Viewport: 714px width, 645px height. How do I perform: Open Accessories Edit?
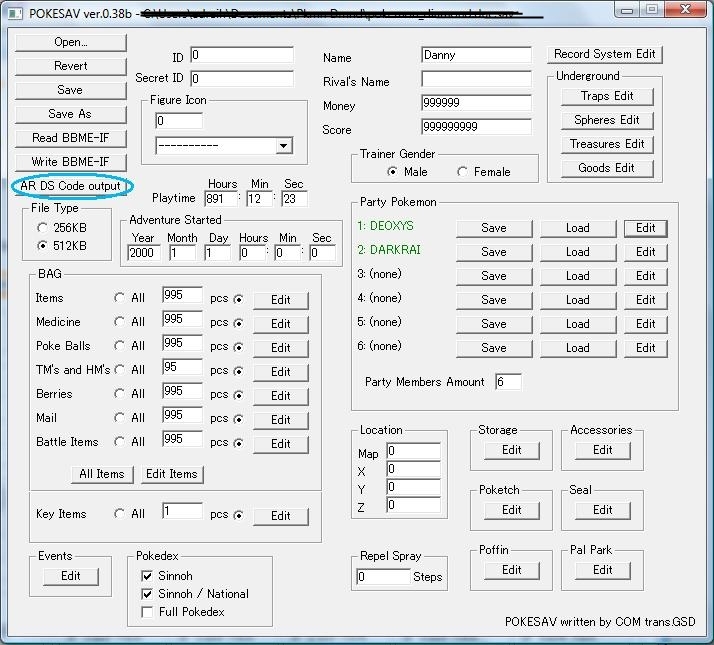[602, 450]
